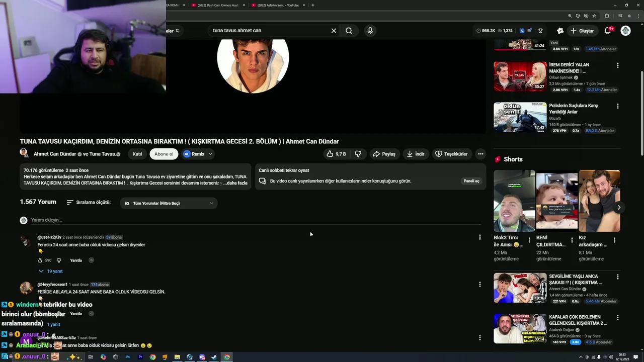Switch to Asfaltın Sonu - YouTube tab
644x362 pixels.
(278, 5)
